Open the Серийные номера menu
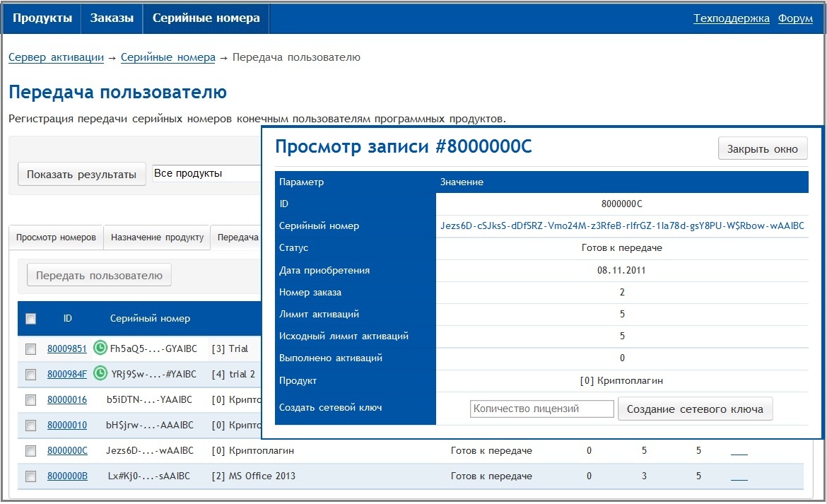The height and width of the screenshot is (504, 827). [206, 18]
